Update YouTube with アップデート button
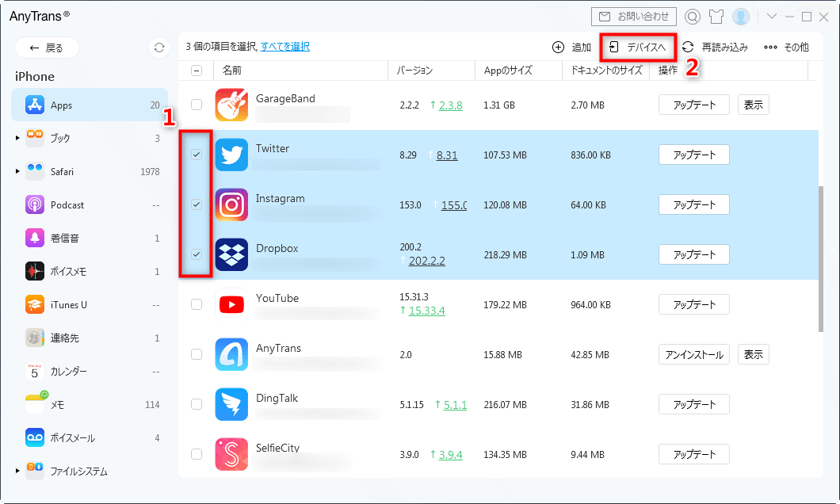The image size is (840, 504). pyautogui.click(x=693, y=304)
